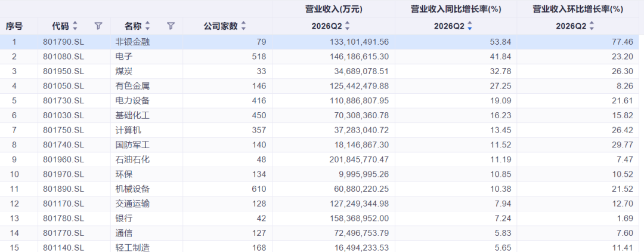Image resolution: width=644 pixels, height=252 pixels.
Task: Click code 801750.SL
Action: coord(63,130)
